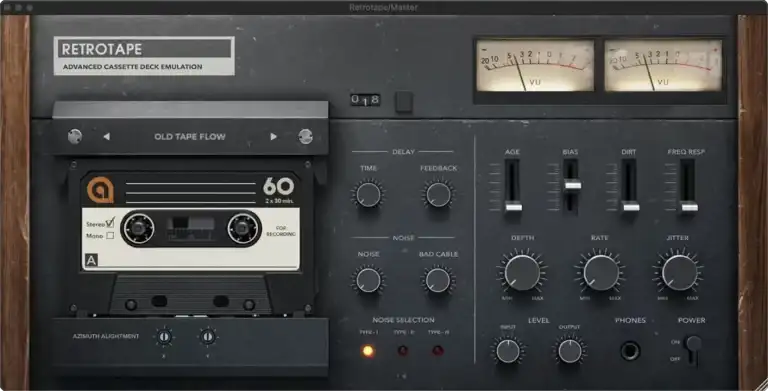Click the DIRT slider handle
Screen dimensions: 768x391
click(631, 207)
